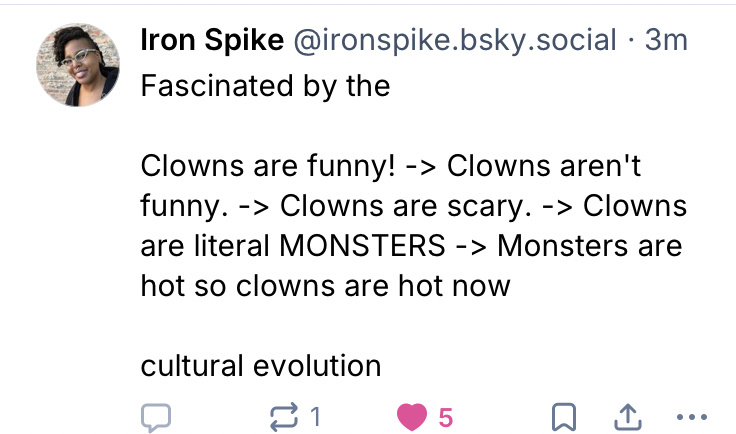Click the "Clowns are funny!" phrase
This screenshot has width=736, height=434.
tap(260, 165)
